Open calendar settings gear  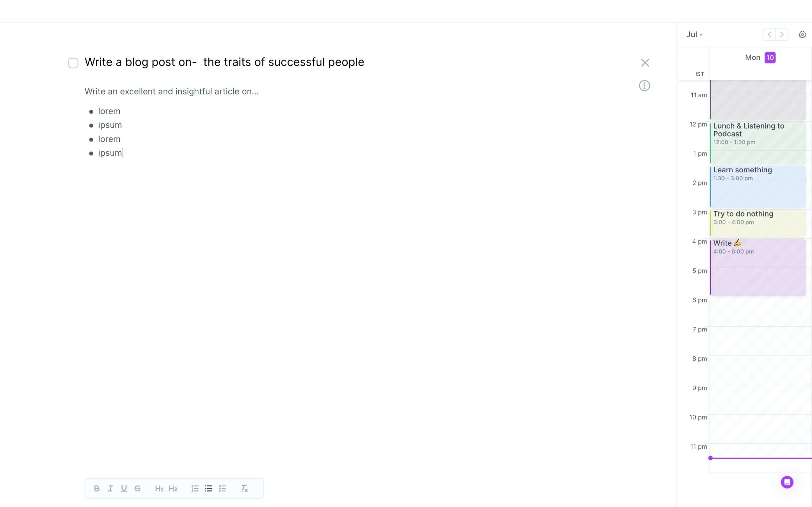click(x=802, y=35)
